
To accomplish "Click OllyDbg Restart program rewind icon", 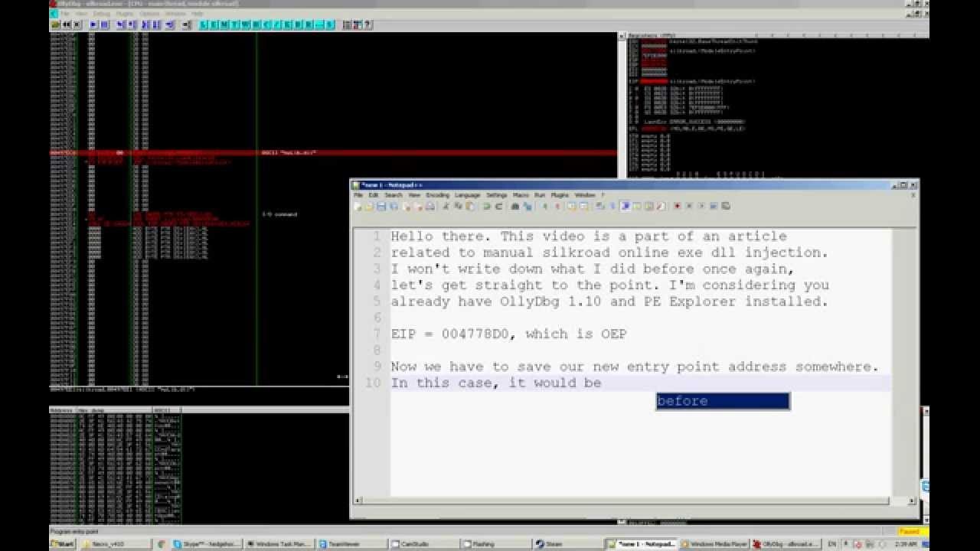I will tap(67, 24).
